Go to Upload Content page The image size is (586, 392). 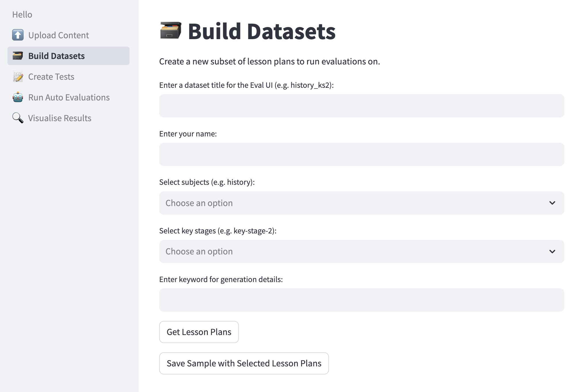[x=59, y=35]
